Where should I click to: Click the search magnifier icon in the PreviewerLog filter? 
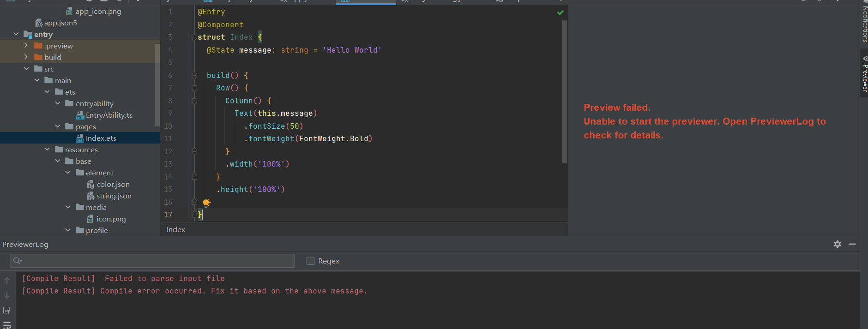coord(18,261)
